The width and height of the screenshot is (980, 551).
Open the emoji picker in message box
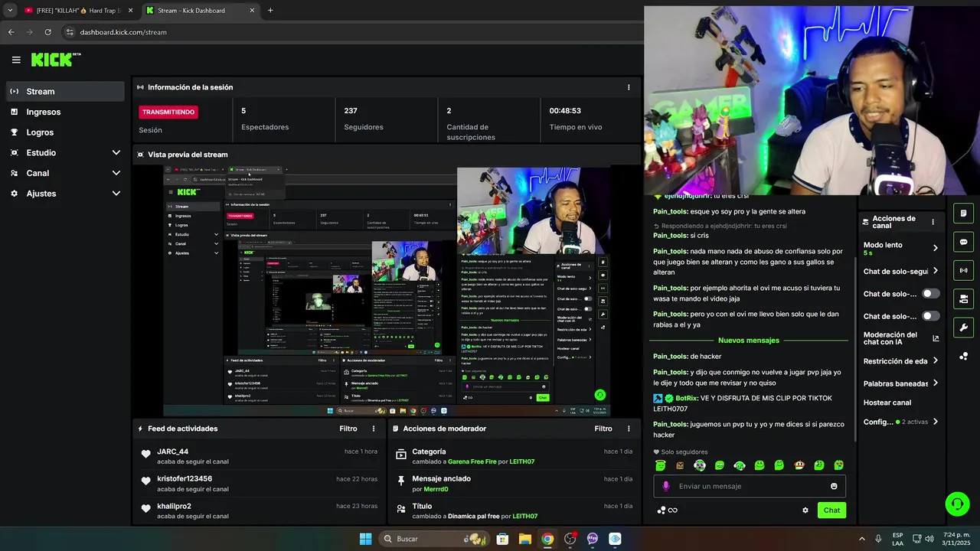[x=834, y=486]
